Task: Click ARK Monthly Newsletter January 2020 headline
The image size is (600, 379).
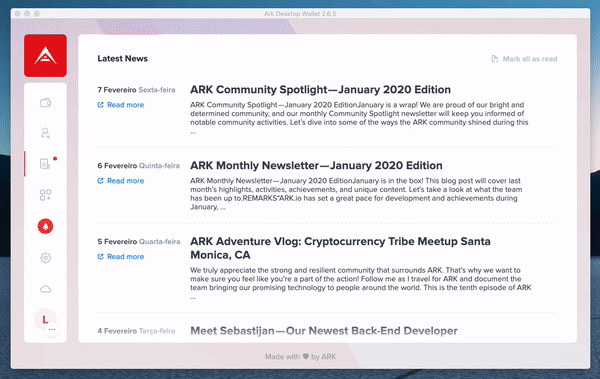Action: 316,165
